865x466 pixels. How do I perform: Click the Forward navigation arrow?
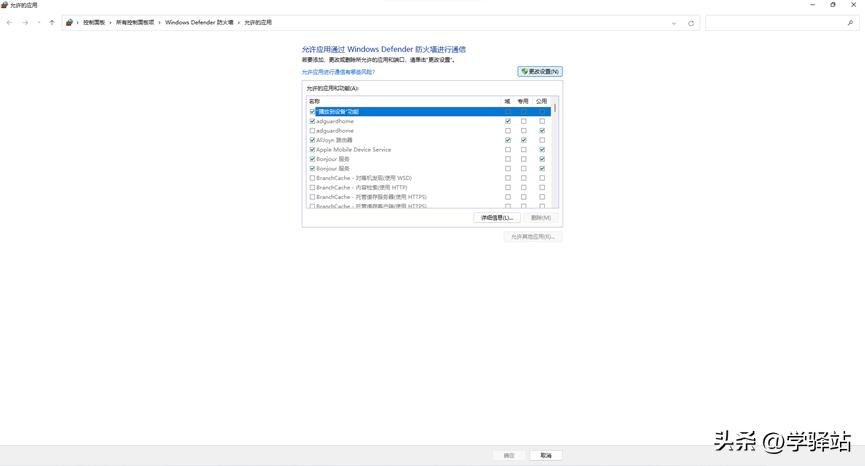25,23
